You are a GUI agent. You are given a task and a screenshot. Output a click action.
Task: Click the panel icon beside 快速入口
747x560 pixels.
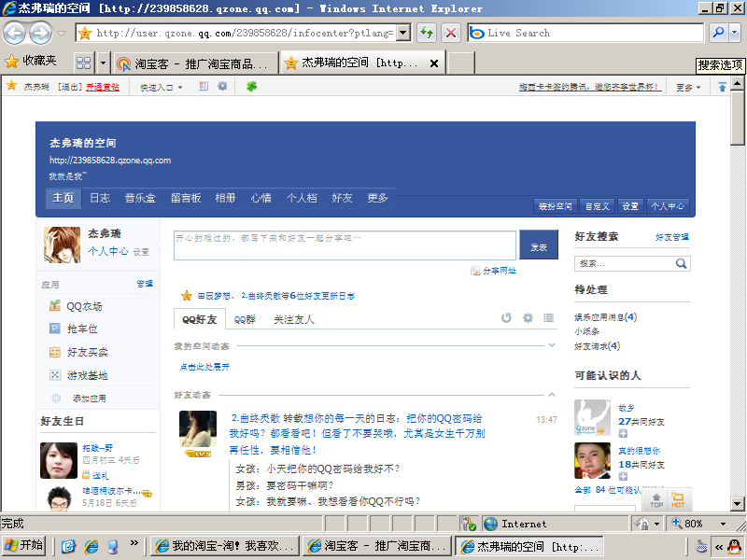[x=204, y=86]
